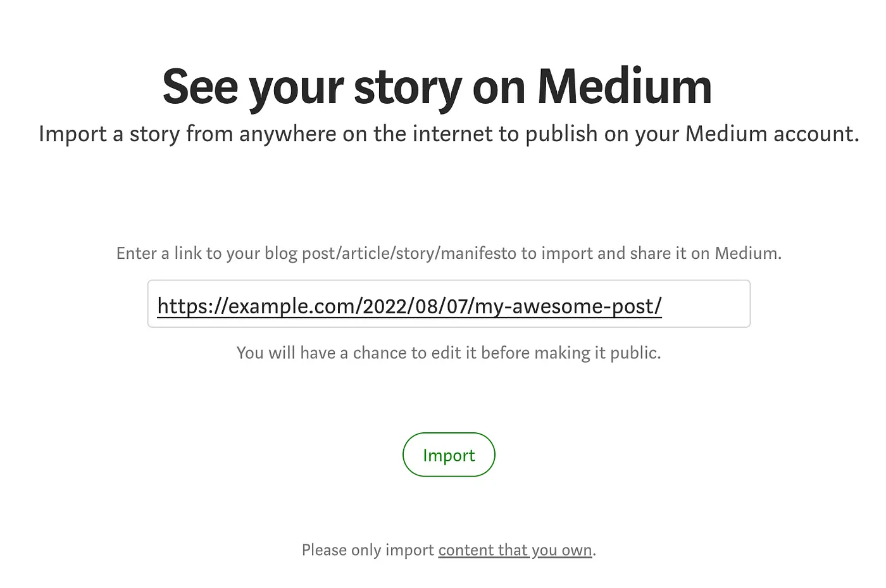Click the "Please only import" text

click(x=368, y=550)
